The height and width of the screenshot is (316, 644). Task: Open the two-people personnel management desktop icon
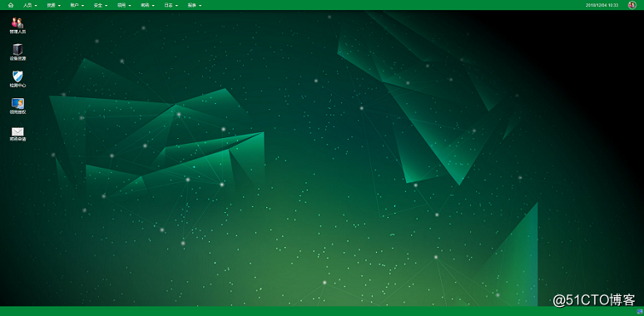pyautogui.click(x=17, y=26)
